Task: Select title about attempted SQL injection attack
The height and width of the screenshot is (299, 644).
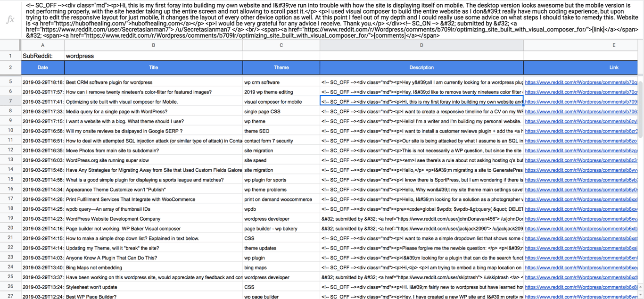Action: point(153,141)
